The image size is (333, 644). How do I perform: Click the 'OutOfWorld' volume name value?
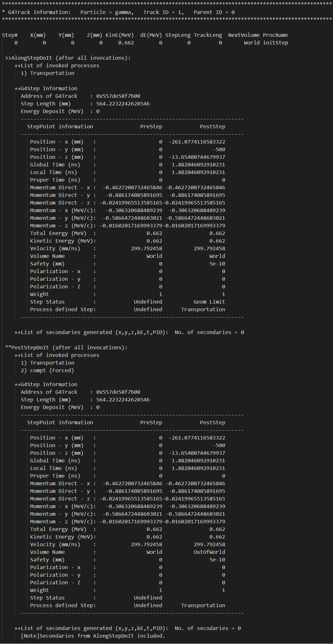point(209,552)
